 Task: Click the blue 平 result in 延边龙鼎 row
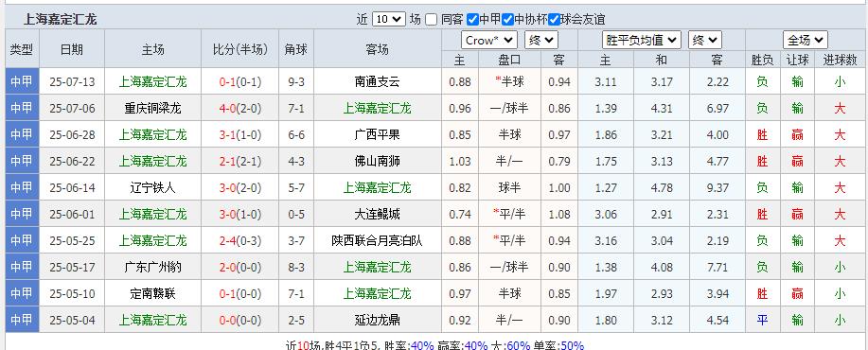coord(762,320)
